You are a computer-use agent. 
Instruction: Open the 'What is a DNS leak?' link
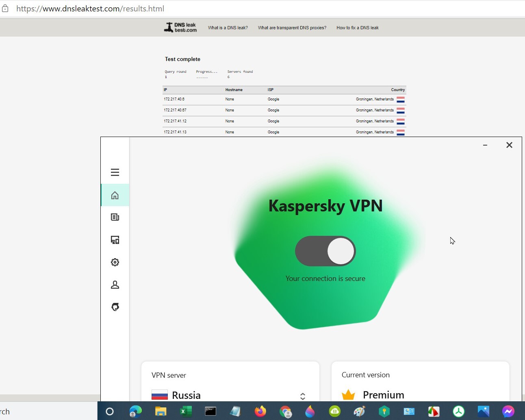coord(228,28)
